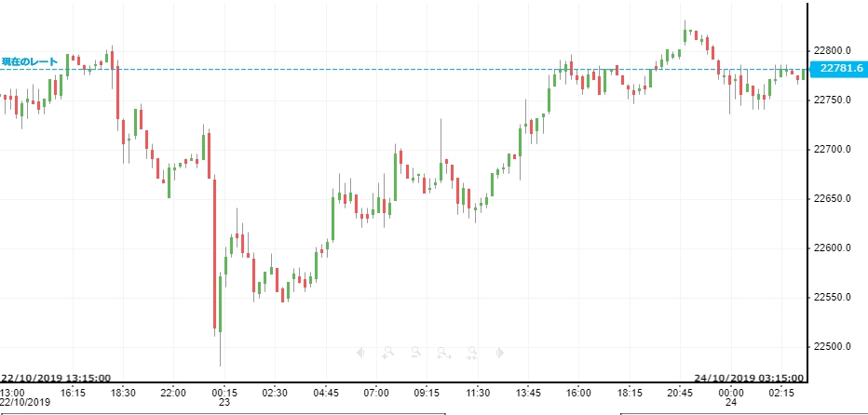This screenshot has width=868, height=415.
Task: Zoom out using the magnifier minus icon
Action: (415, 353)
